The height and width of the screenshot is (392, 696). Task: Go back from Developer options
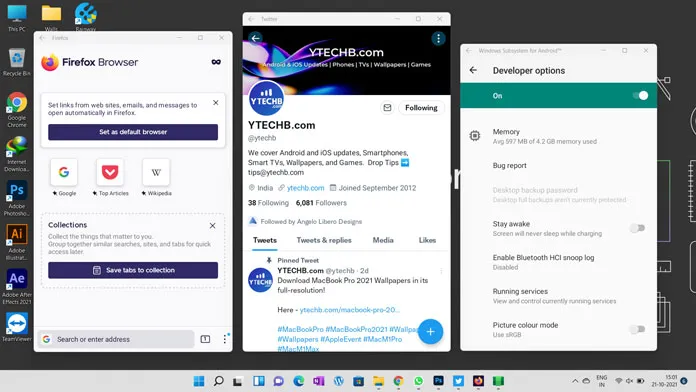point(473,70)
